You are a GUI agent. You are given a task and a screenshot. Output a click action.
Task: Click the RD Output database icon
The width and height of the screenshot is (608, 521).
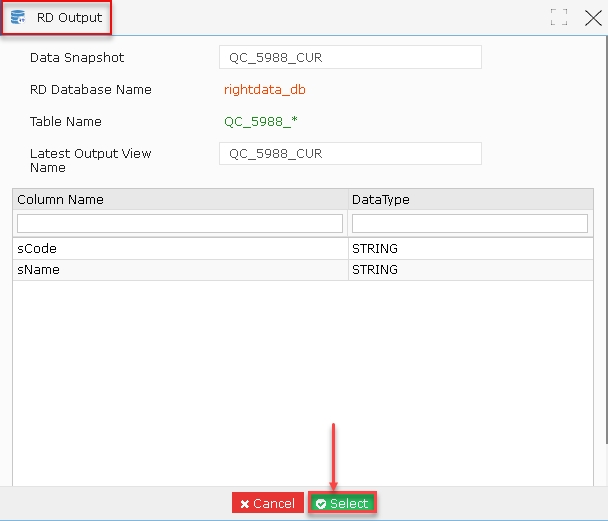point(17,17)
